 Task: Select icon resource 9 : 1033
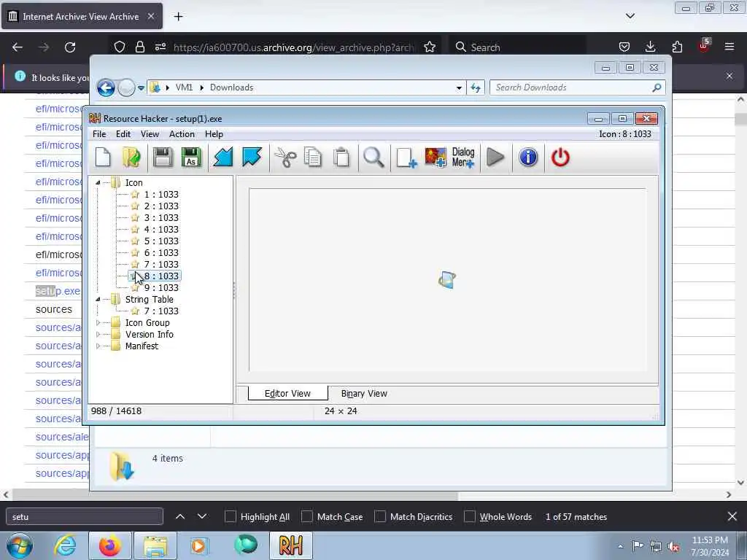pyautogui.click(x=161, y=287)
